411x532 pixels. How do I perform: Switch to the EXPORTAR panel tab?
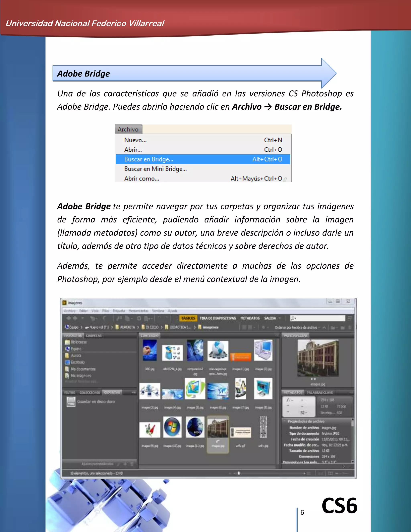click(x=112, y=393)
